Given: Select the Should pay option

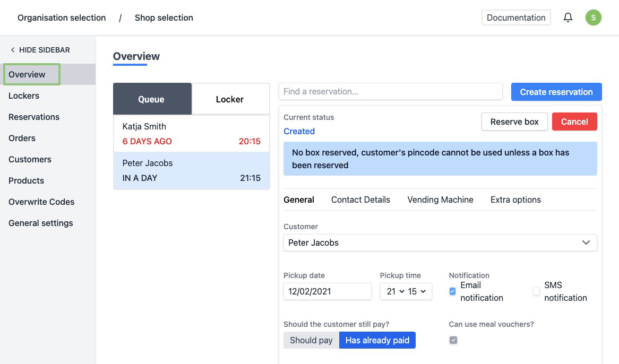Looking at the screenshot, I should [311, 340].
